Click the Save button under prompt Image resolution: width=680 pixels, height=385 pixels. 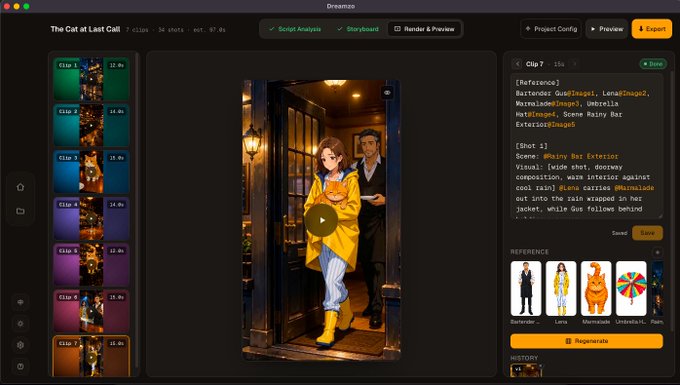pos(647,233)
